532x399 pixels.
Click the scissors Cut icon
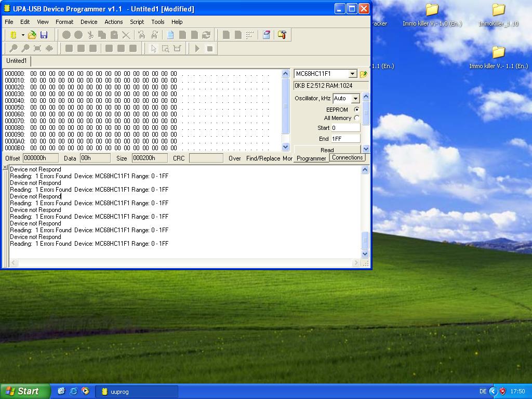[x=90, y=35]
